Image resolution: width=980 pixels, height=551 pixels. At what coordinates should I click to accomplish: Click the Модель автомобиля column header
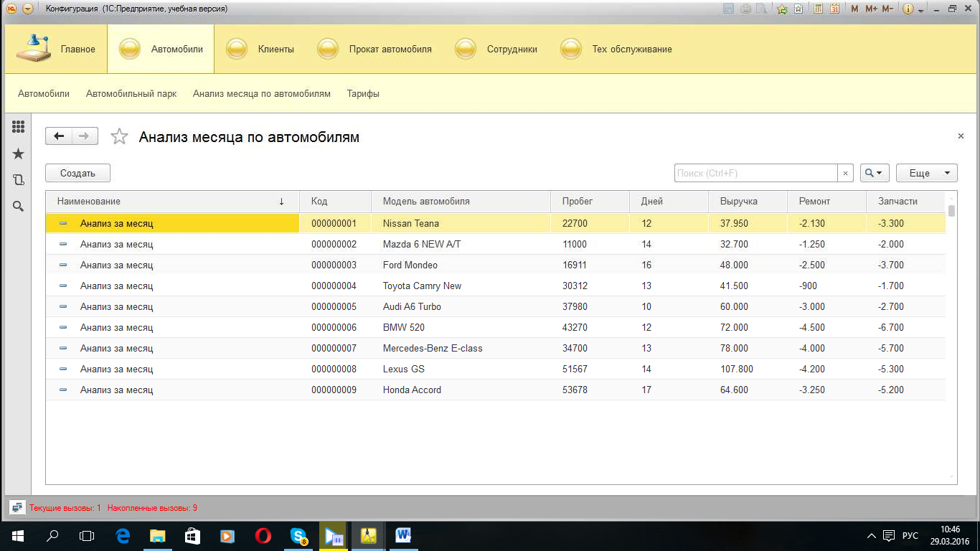tap(461, 201)
